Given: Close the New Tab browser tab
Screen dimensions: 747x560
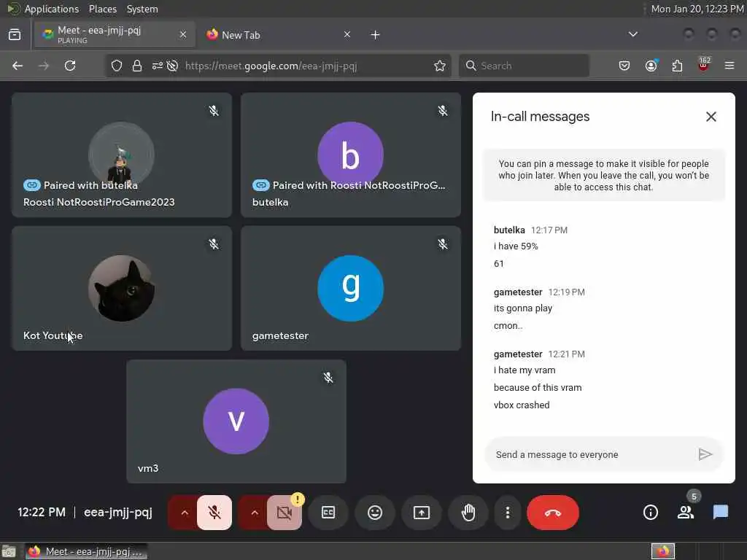Looking at the screenshot, I should tap(347, 34).
